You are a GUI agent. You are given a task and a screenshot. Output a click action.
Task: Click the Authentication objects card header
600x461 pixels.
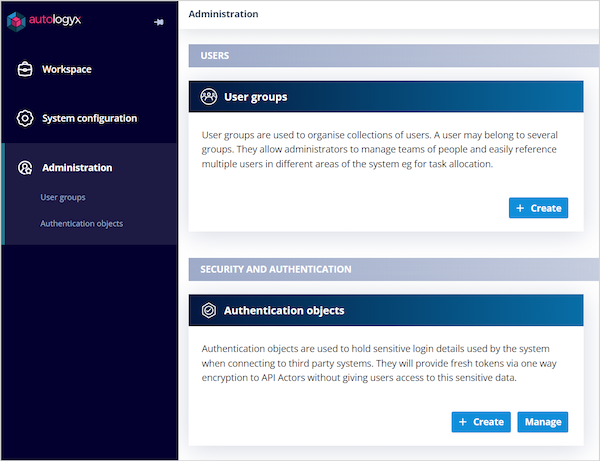pyautogui.click(x=386, y=310)
